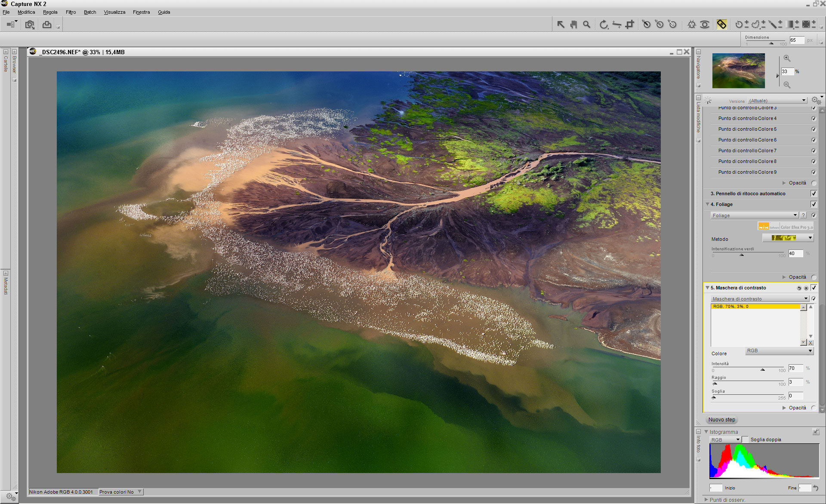
Task: Open the Colore RGB channel dropdown
Action: pos(779,351)
